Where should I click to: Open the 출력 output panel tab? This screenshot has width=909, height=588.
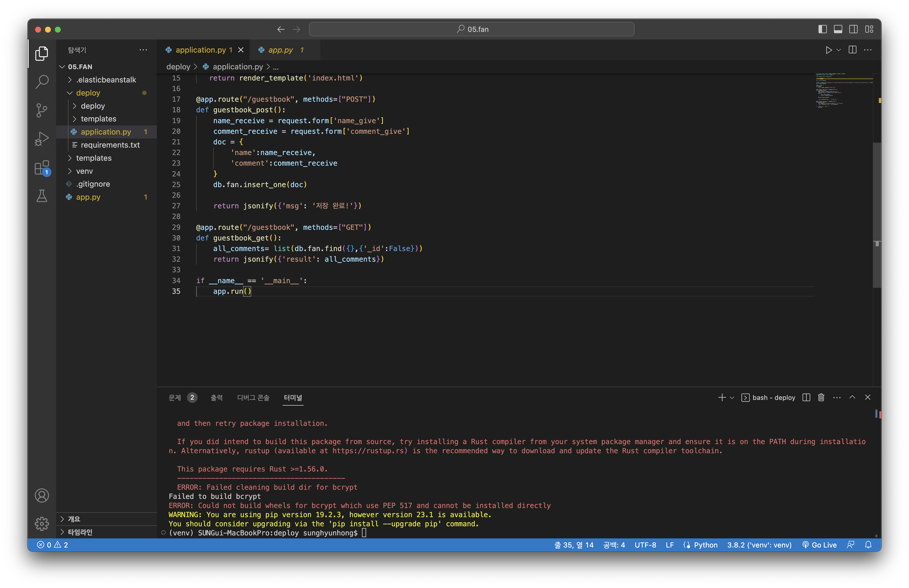coord(216,398)
